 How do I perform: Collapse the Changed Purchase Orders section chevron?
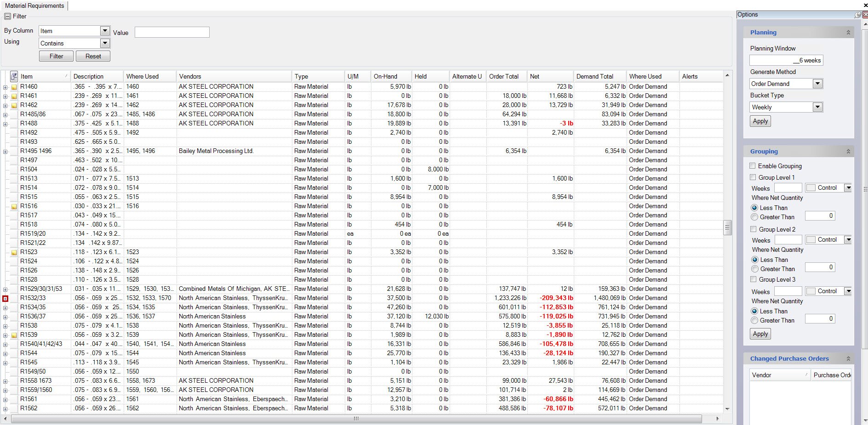[x=848, y=359]
